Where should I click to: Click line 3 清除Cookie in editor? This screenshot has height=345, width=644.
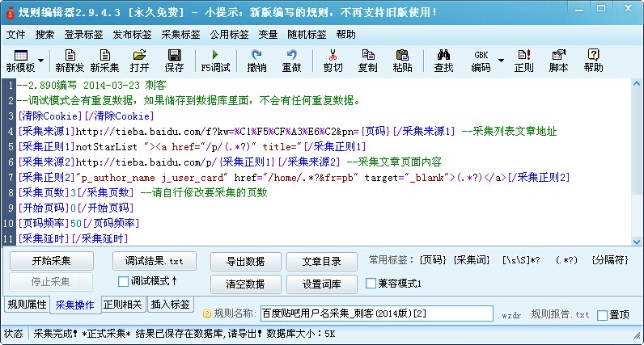tap(86, 116)
